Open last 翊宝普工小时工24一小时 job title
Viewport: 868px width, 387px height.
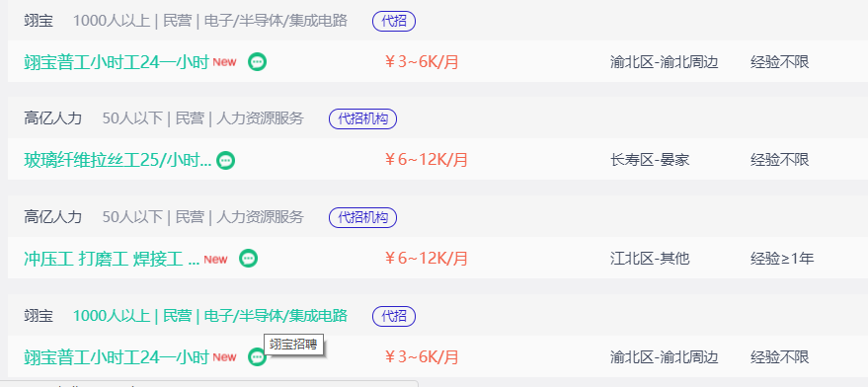click(x=117, y=357)
